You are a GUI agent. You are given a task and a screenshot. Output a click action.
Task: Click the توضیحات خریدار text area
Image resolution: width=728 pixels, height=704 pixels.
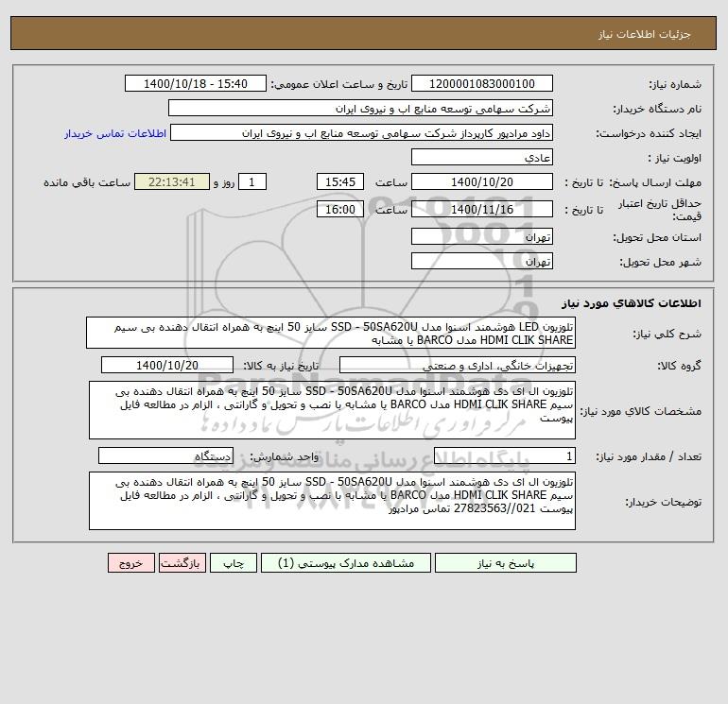tap(332, 501)
